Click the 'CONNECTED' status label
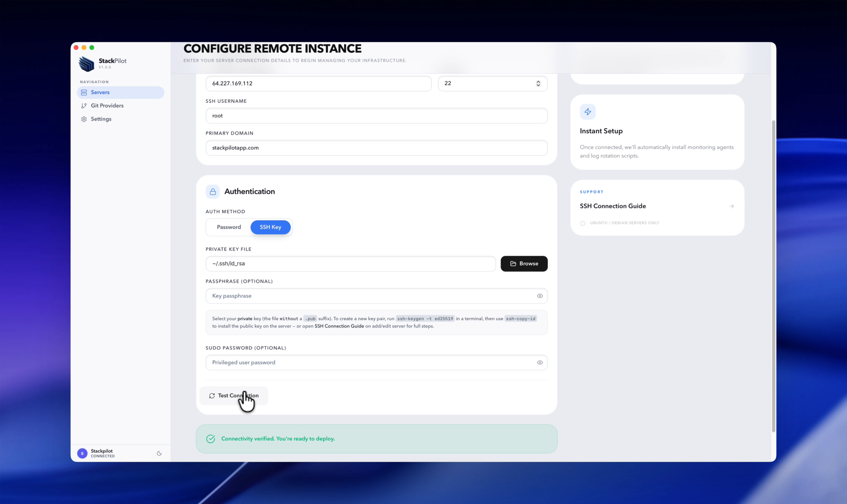Viewport: 847px width, 504px height. click(x=102, y=456)
